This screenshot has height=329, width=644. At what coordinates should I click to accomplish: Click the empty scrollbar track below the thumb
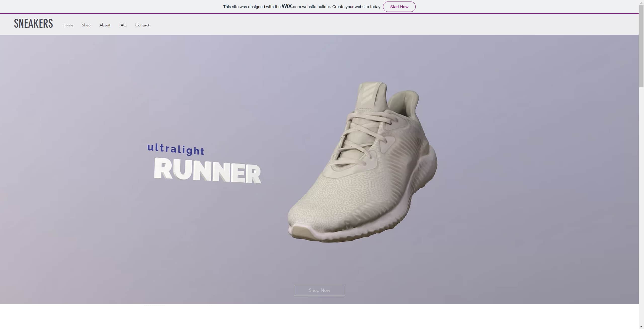641,201
